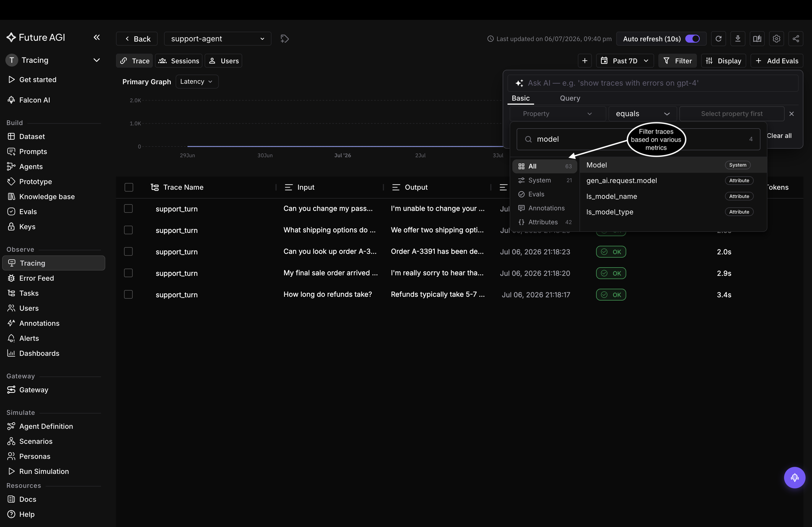Select the 'My final sale order' row checkbox
Image resolution: width=812 pixels, height=527 pixels.
coord(128,273)
